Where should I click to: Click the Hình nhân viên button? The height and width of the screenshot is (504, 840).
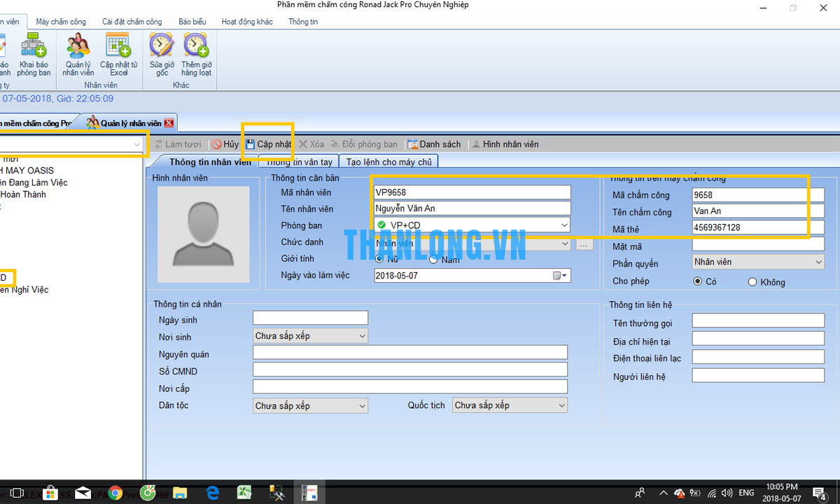point(505,144)
